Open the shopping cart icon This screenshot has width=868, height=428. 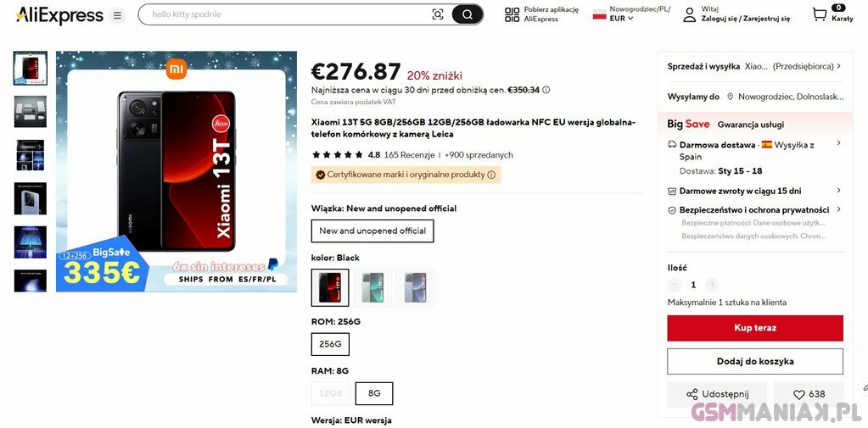tap(820, 14)
